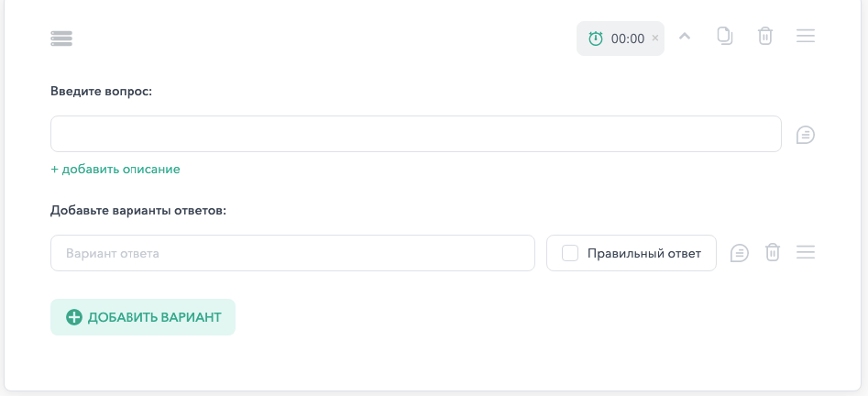Image resolution: width=868 pixels, height=396 pixels.
Task: Remove the 00:00 timer with the x
Action: point(654,38)
